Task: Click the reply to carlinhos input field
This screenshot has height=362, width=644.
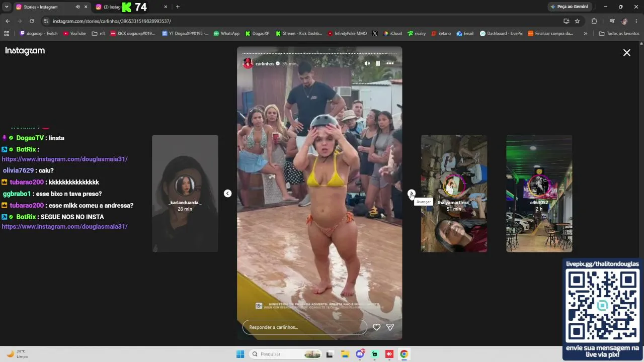Action: (305, 327)
